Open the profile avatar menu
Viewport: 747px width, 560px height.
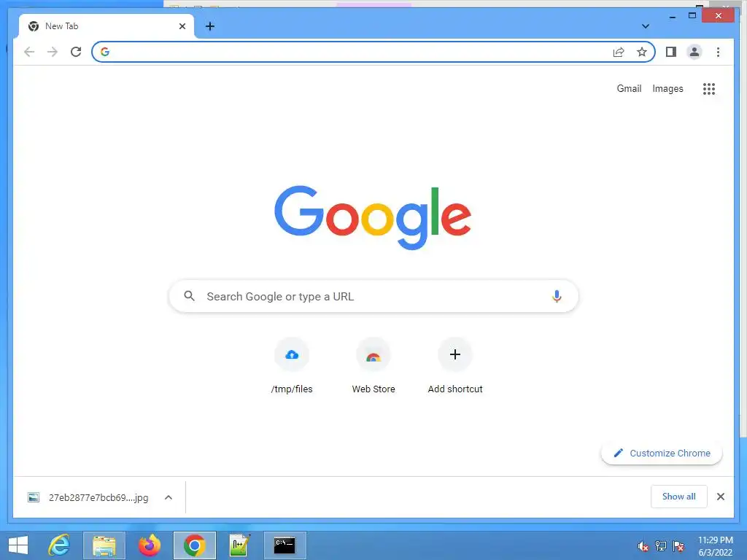[694, 52]
